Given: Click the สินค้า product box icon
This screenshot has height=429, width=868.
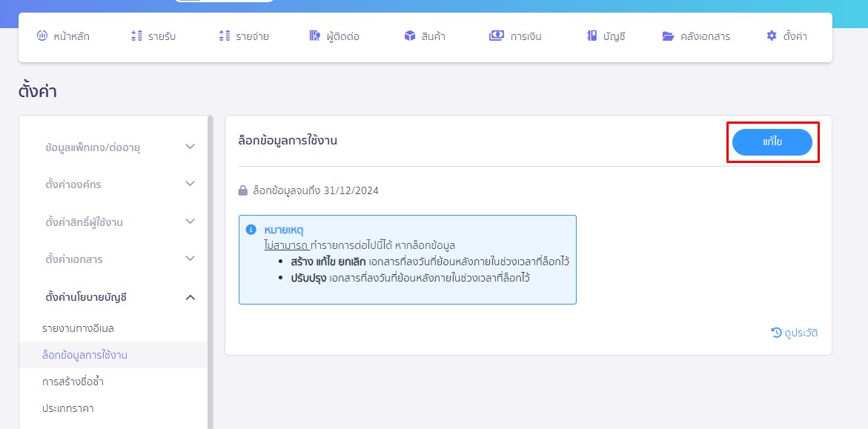Looking at the screenshot, I should click(410, 36).
